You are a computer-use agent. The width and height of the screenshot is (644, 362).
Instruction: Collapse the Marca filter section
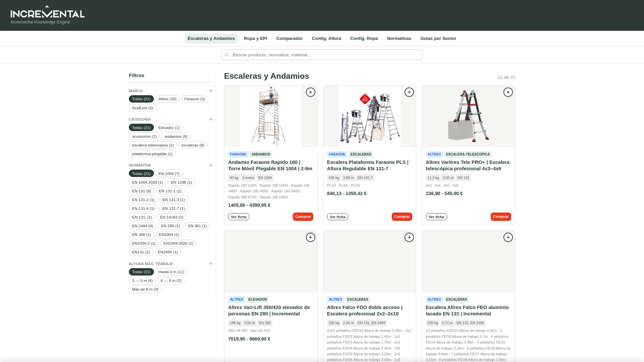pyautogui.click(x=170, y=91)
